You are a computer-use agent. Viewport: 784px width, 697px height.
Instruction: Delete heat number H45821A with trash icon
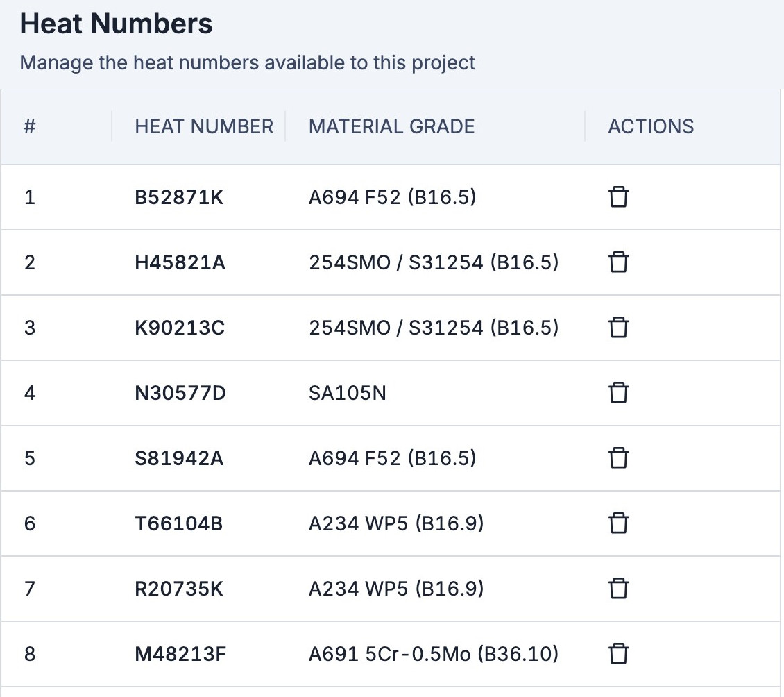click(x=618, y=262)
